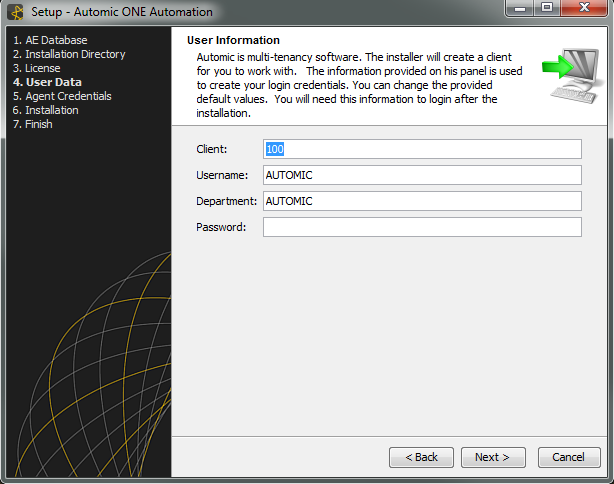Image resolution: width=614 pixels, height=484 pixels.
Task: Select step 5. Agent Credentials
Action: pos(62,96)
